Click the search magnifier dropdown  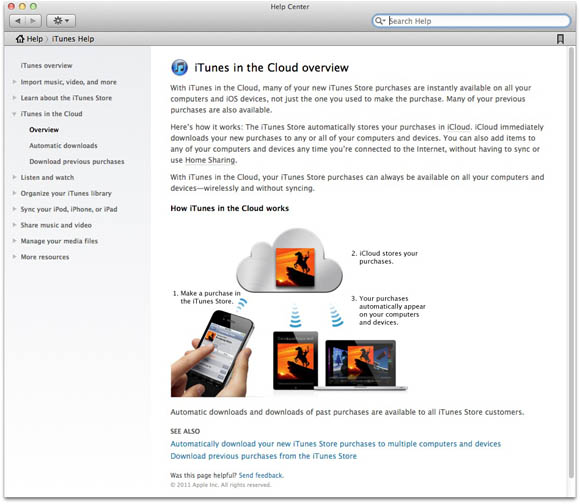tap(380, 21)
